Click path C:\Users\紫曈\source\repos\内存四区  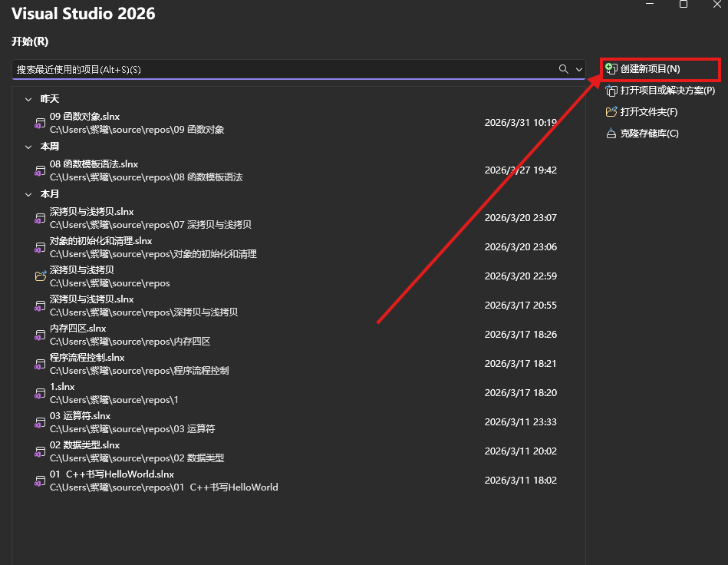tap(130, 342)
